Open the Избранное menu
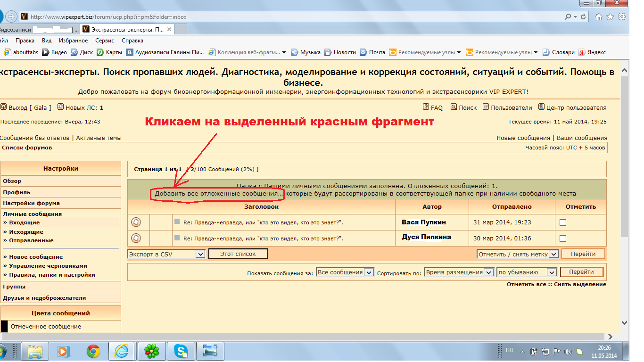644x362 pixels. click(x=73, y=41)
